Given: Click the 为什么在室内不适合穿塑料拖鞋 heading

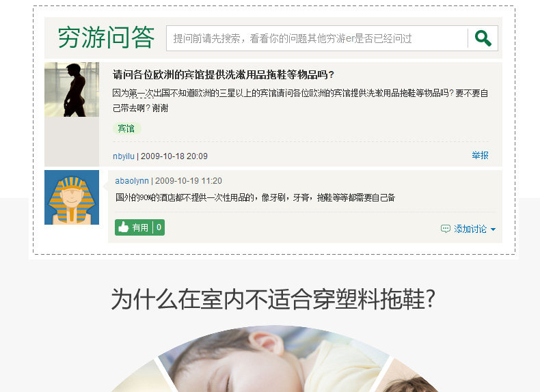Looking at the screenshot, I should click(273, 299).
